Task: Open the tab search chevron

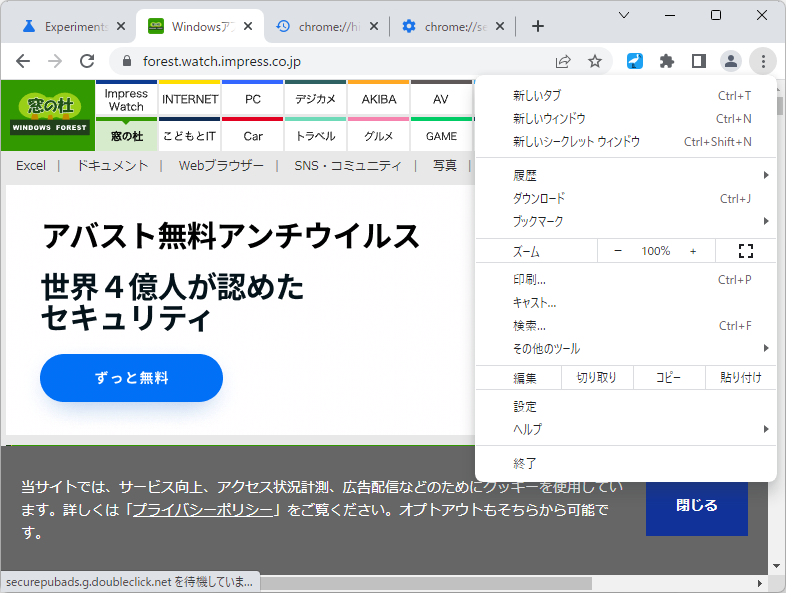Action: click(x=624, y=15)
